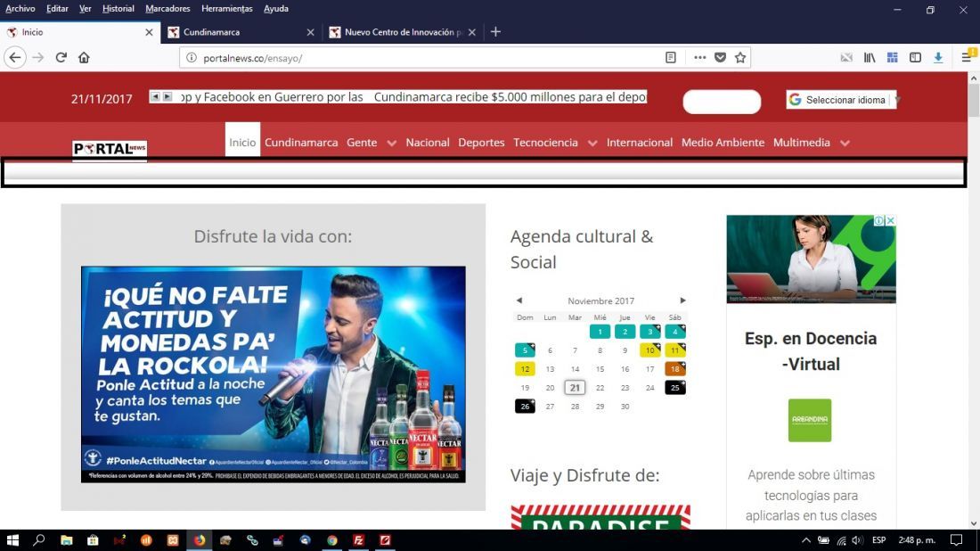Open the Ver menu
Viewport: 980px width, 551px height.
coord(85,9)
